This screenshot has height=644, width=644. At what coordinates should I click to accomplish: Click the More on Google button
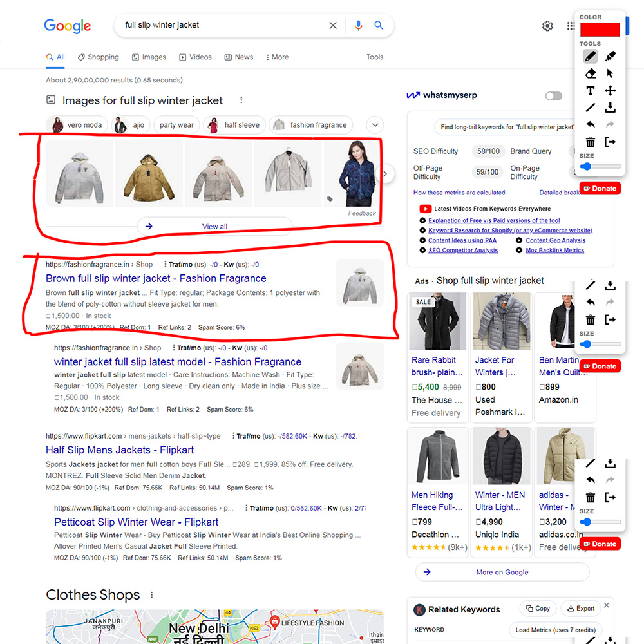502,572
